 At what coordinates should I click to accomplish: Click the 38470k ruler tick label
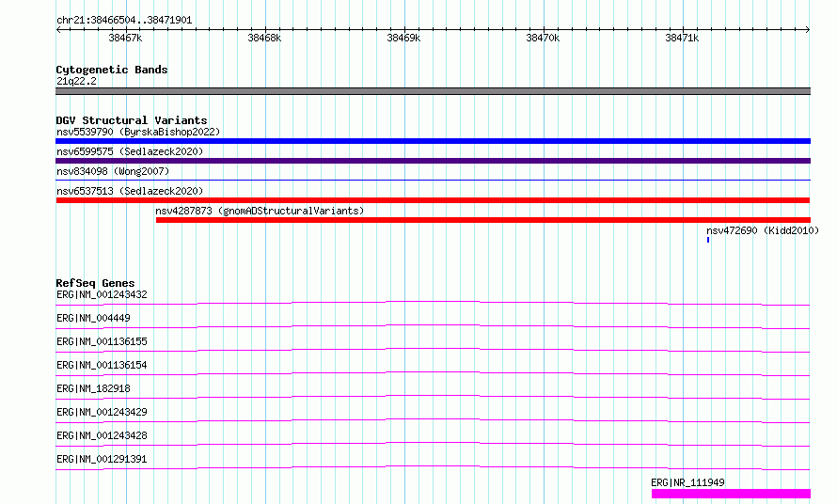tap(543, 38)
